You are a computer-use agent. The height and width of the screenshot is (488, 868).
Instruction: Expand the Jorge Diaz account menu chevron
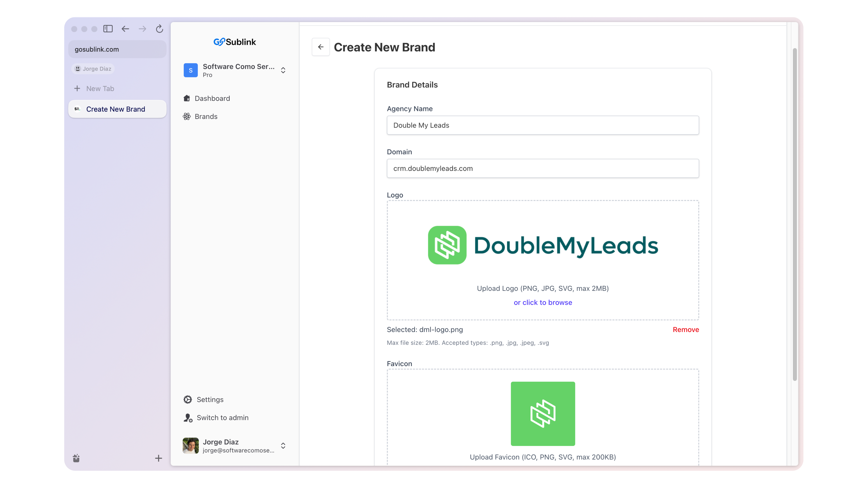point(283,446)
